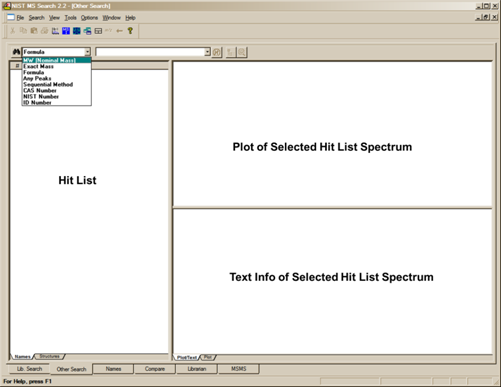Click the Paste clipboard toolbar icon

click(x=34, y=31)
